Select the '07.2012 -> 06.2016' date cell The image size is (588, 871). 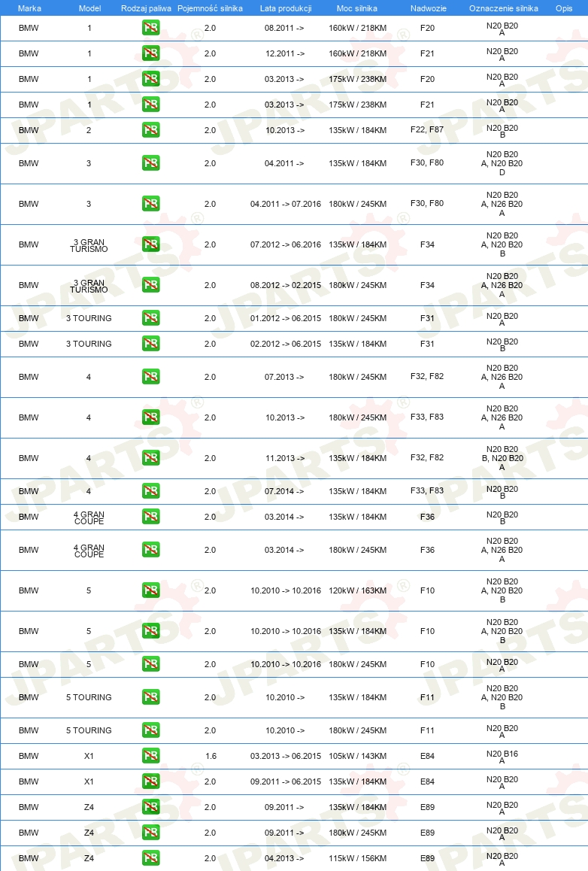click(286, 244)
